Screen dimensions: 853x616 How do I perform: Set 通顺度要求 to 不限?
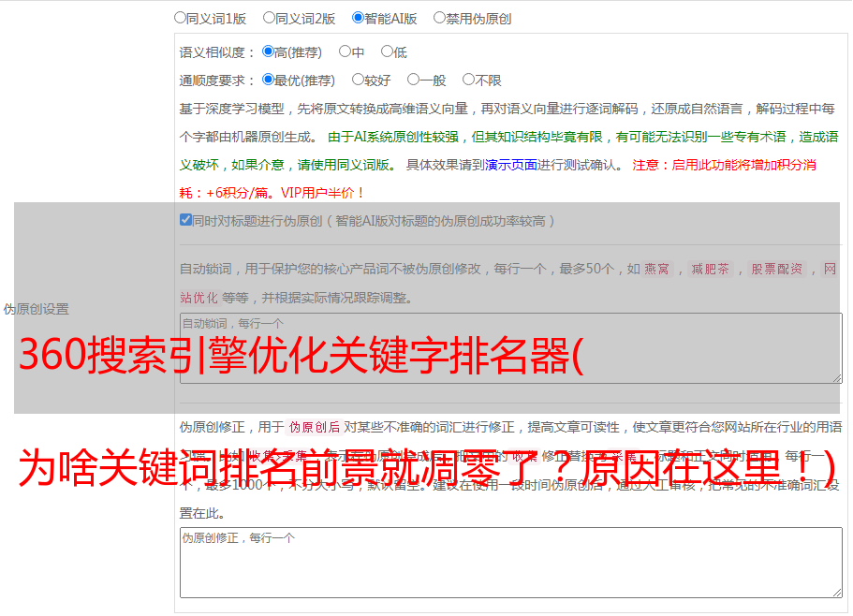468,80
